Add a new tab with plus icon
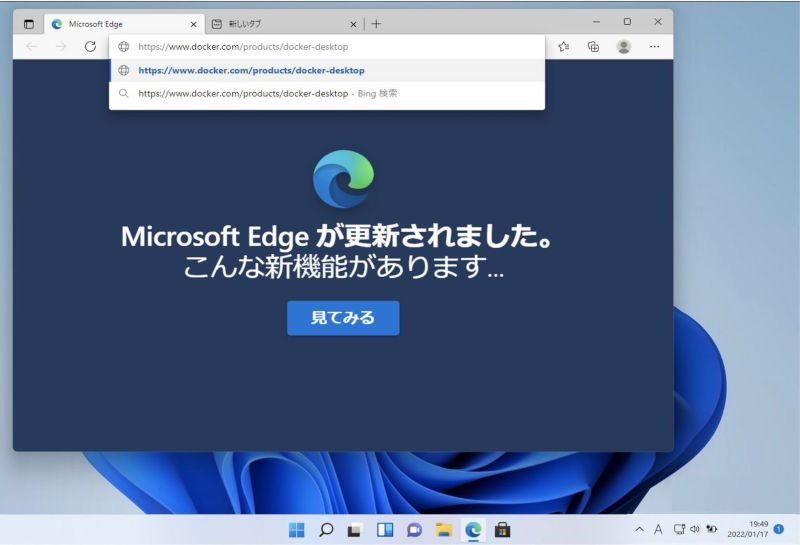This screenshot has width=800, height=545. tap(376, 23)
